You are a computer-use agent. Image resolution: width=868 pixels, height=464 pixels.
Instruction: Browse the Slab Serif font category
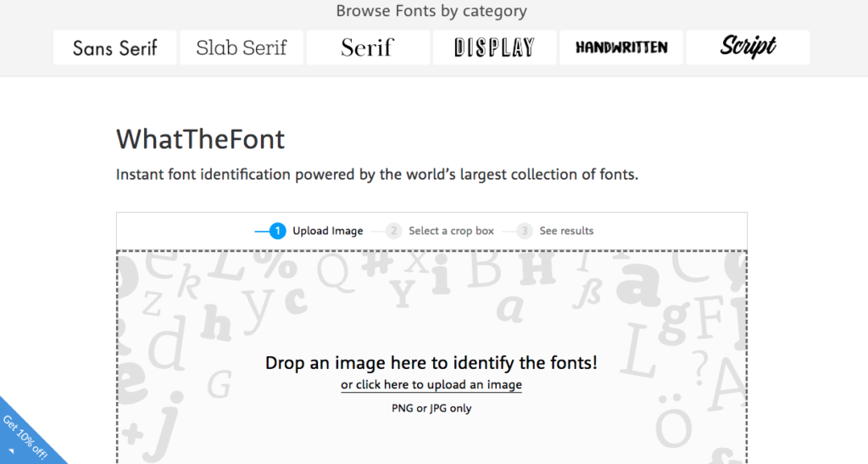242,48
